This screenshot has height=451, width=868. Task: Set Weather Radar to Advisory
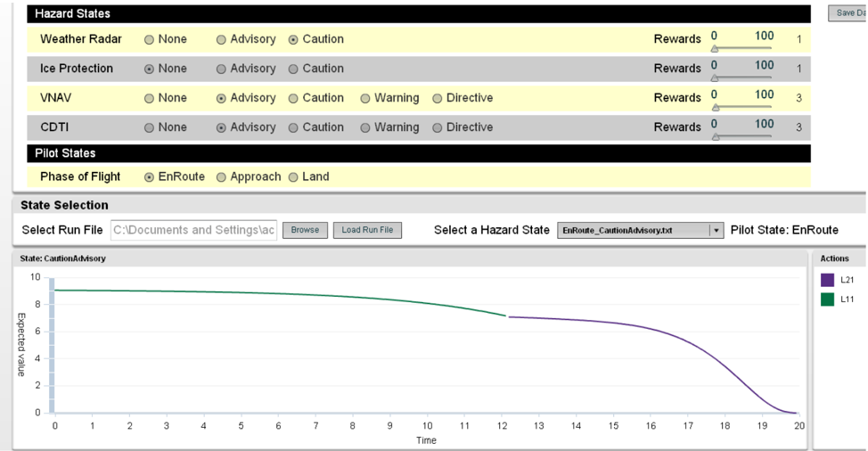pyautogui.click(x=221, y=40)
